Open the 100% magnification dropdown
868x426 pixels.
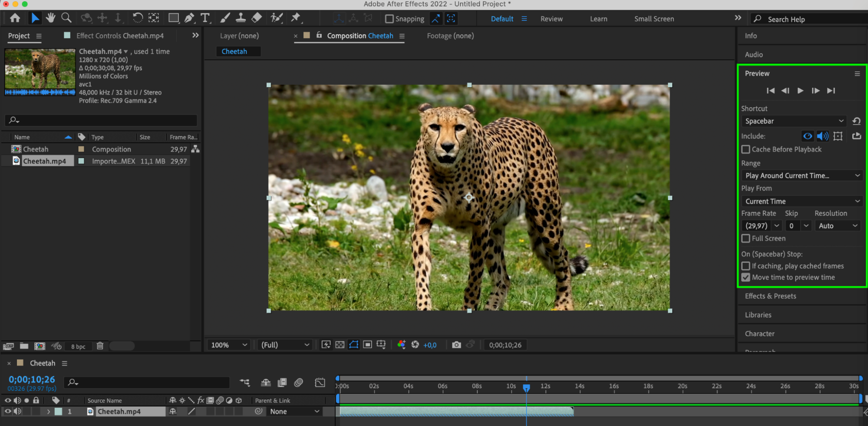point(229,345)
